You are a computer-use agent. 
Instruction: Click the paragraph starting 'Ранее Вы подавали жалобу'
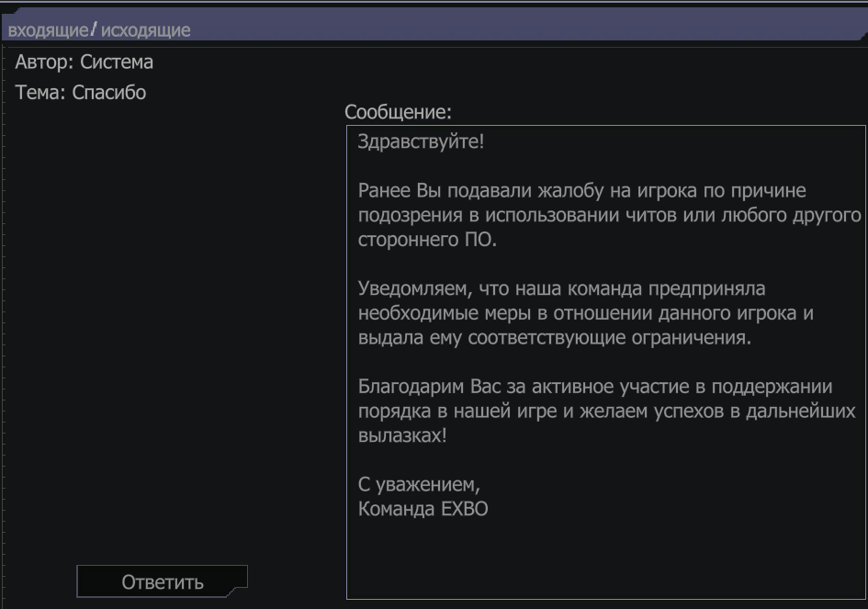click(609, 215)
